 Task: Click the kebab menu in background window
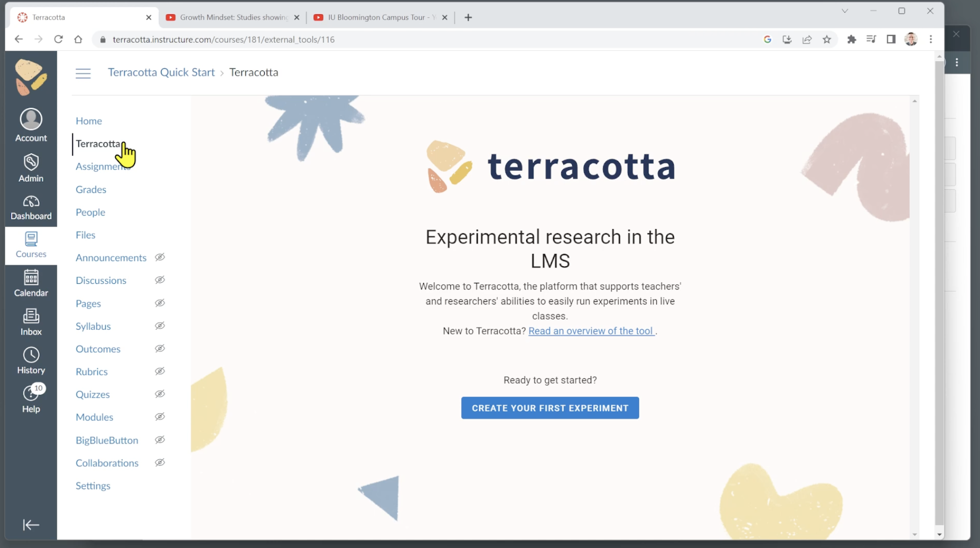957,62
